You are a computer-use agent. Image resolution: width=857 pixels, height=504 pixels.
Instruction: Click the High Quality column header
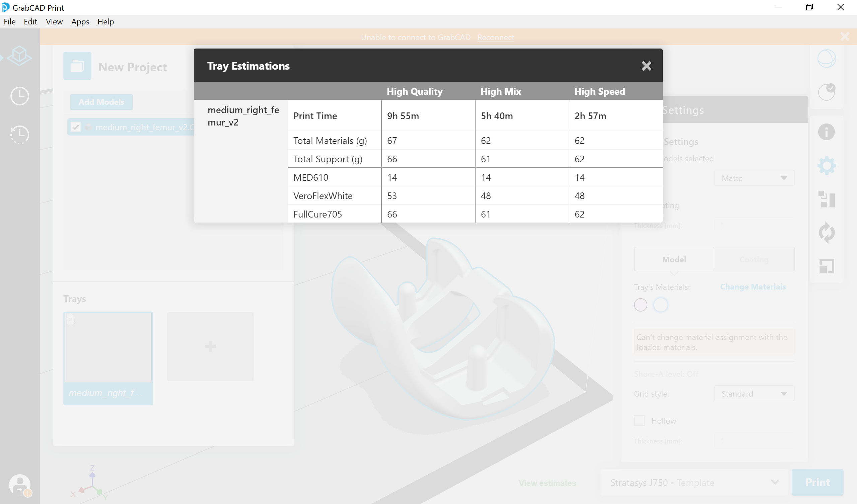coord(415,91)
